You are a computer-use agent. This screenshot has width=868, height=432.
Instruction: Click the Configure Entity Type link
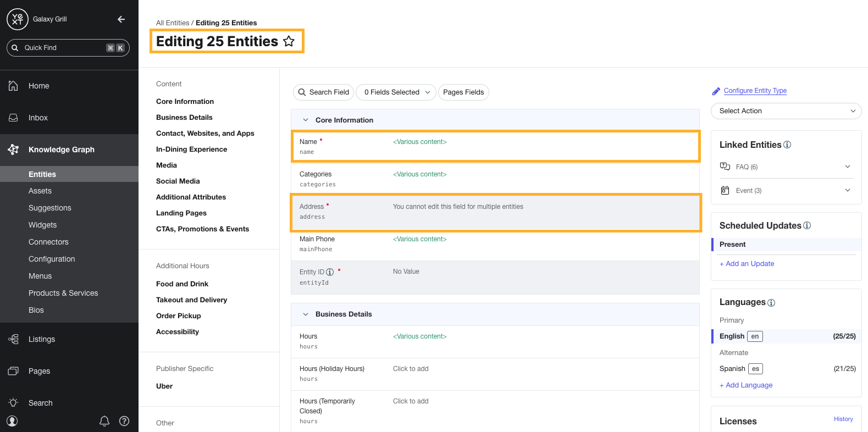click(755, 91)
